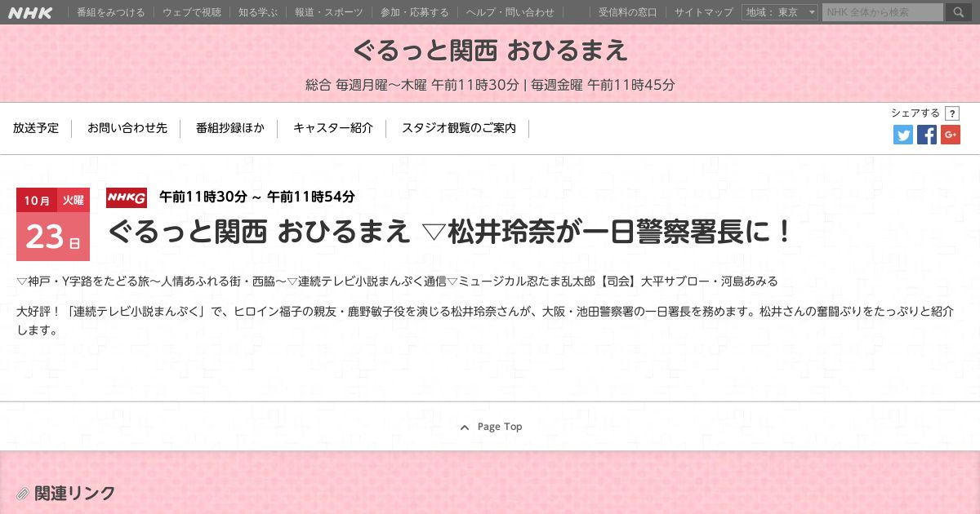
Task: Click the Page Top up-chevron icon
Action: [x=465, y=428]
